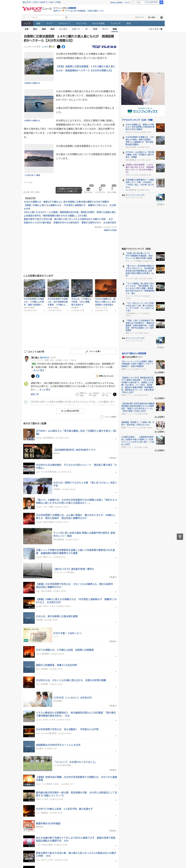Select 速報 tab in navigation bar

(x=38, y=23)
